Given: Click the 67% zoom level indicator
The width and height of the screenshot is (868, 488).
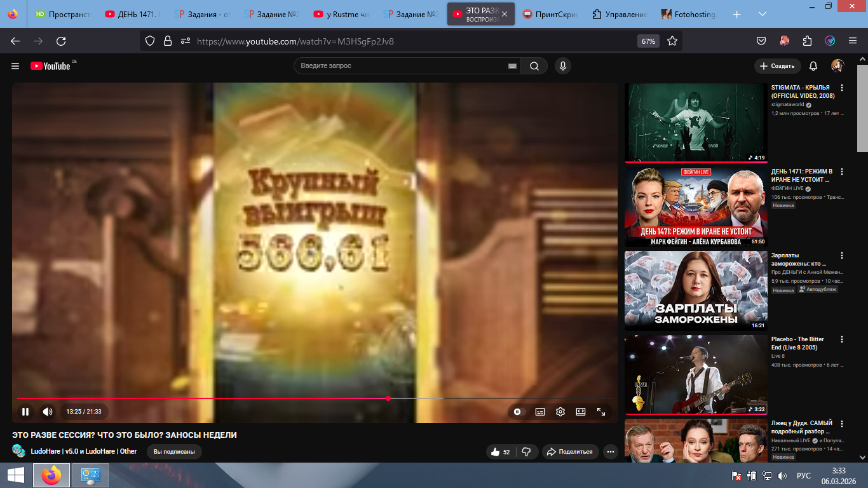Looking at the screenshot, I should coord(648,41).
